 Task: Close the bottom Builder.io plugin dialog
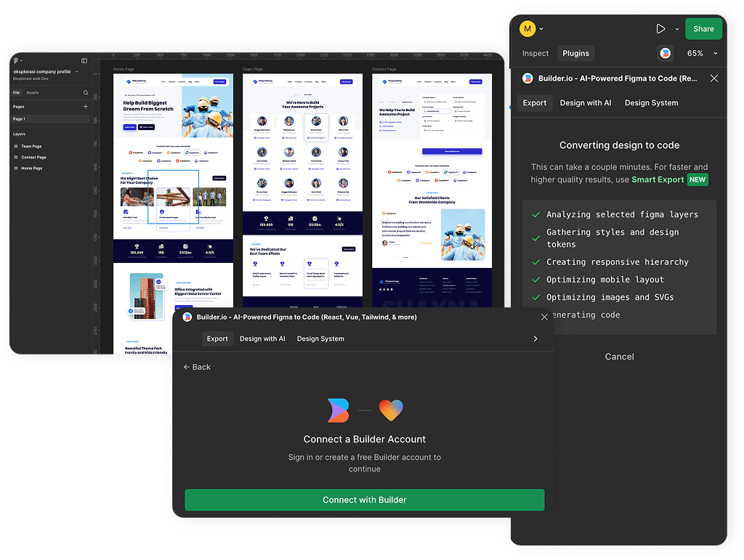coord(544,317)
